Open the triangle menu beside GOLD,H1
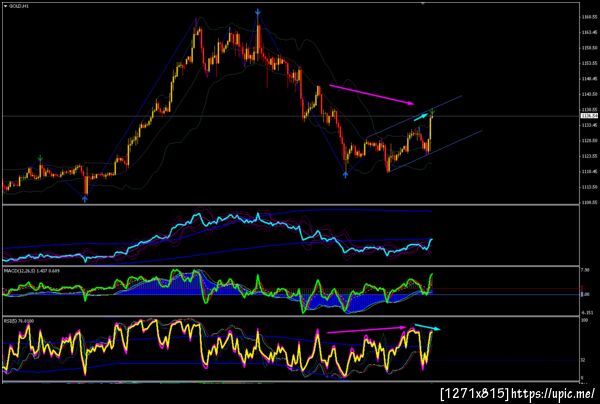600x404 pixels. pos(5,6)
